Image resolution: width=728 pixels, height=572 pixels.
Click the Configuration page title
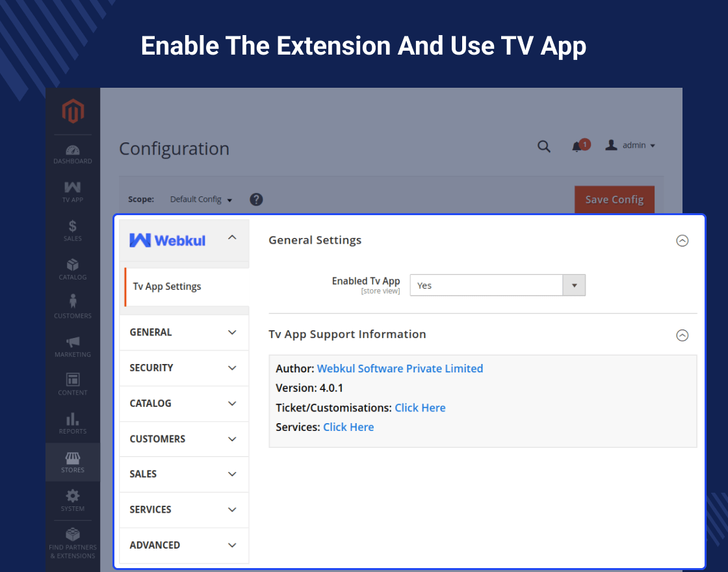[174, 149]
